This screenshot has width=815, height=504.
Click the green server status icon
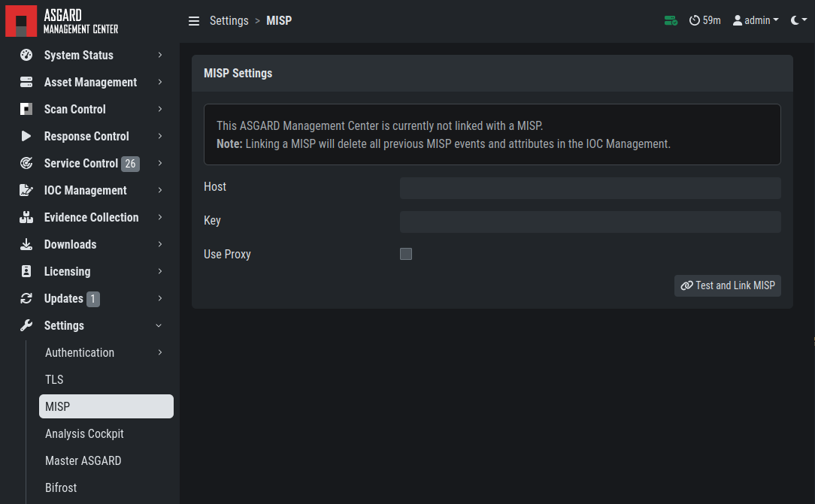671,21
